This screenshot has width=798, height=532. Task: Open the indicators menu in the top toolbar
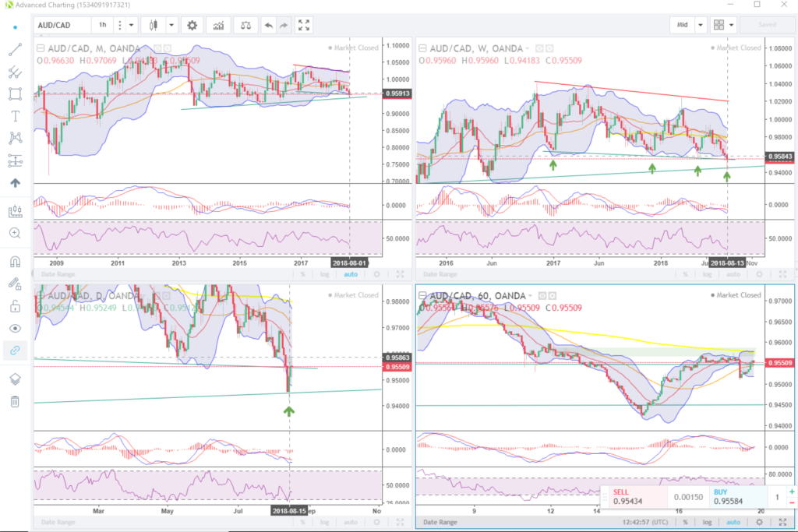pyautogui.click(x=220, y=25)
